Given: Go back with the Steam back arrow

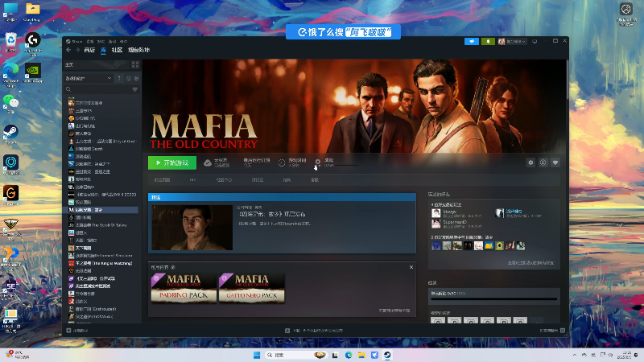Looking at the screenshot, I should 68,50.
